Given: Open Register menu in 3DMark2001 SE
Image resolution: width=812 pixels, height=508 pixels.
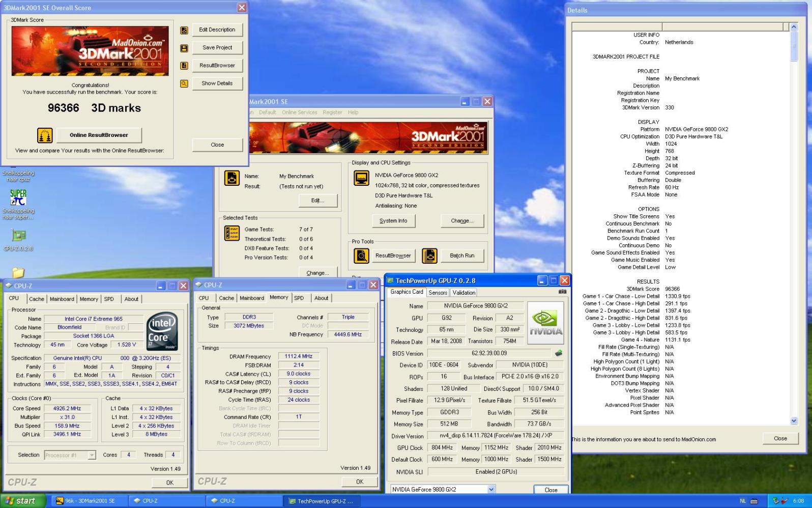Looking at the screenshot, I should 332,112.
